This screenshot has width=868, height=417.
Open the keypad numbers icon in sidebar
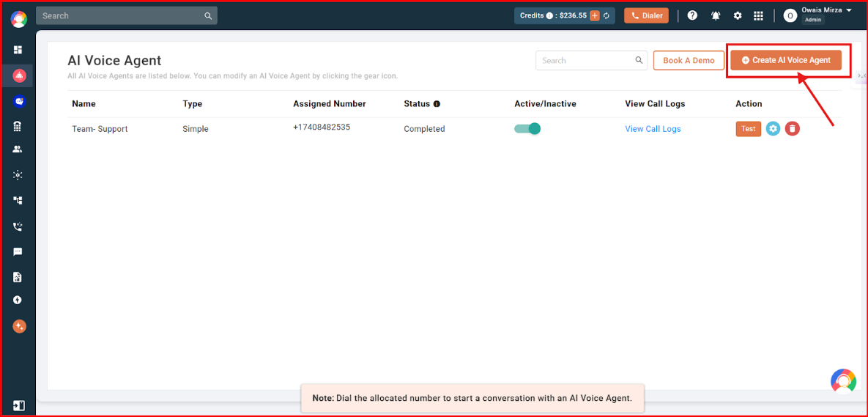coord(18,127)
